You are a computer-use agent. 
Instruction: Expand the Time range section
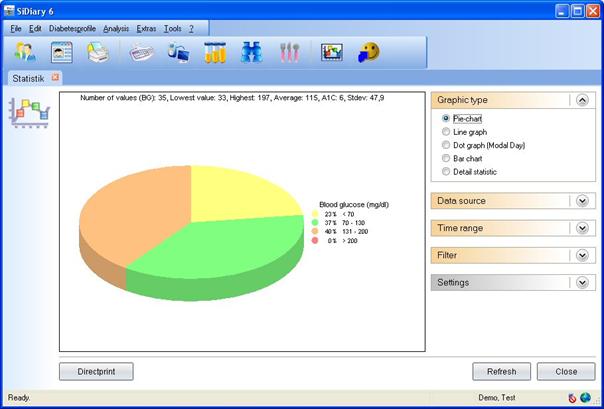[x=582, y=228]
